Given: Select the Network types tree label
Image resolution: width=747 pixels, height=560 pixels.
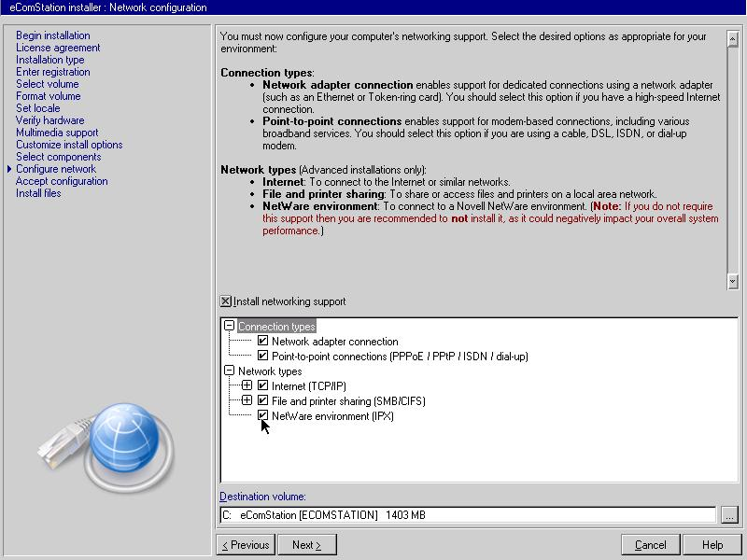Looking at the screenshot, I should pyautogui.click(x=270, y=371).
